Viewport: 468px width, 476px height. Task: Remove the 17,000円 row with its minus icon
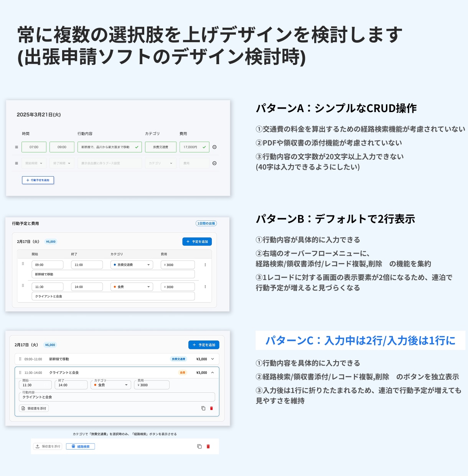tap(214, 147)
